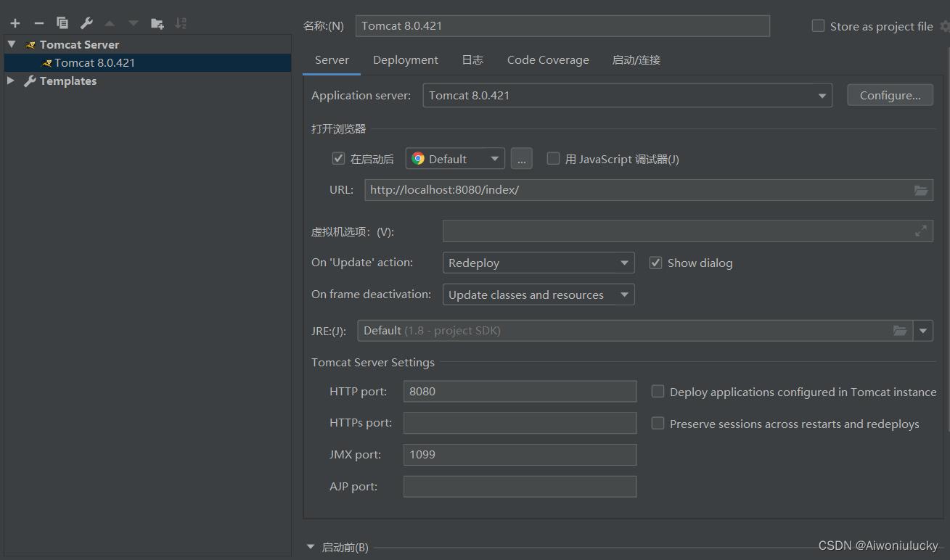Image resolution: width=950 pixels, height=560 pixels.
Task: Add a new run configuration
Action: pos(15,23)
